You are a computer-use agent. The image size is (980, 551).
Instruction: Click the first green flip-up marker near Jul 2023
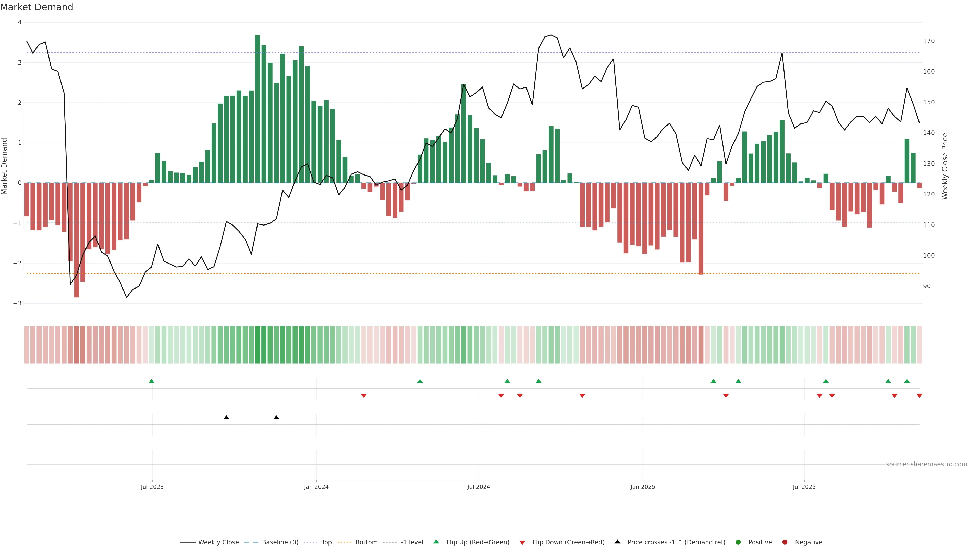(x=151, y=381)
